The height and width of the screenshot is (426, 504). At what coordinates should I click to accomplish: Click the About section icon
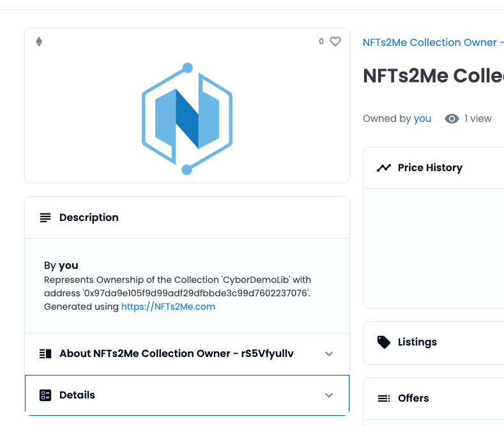tap(45, 354)
